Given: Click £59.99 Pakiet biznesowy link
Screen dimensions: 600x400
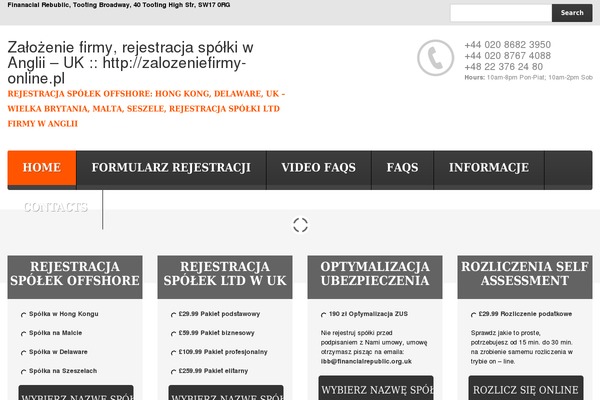Looking at the screenshot, I should coord(217,333).
